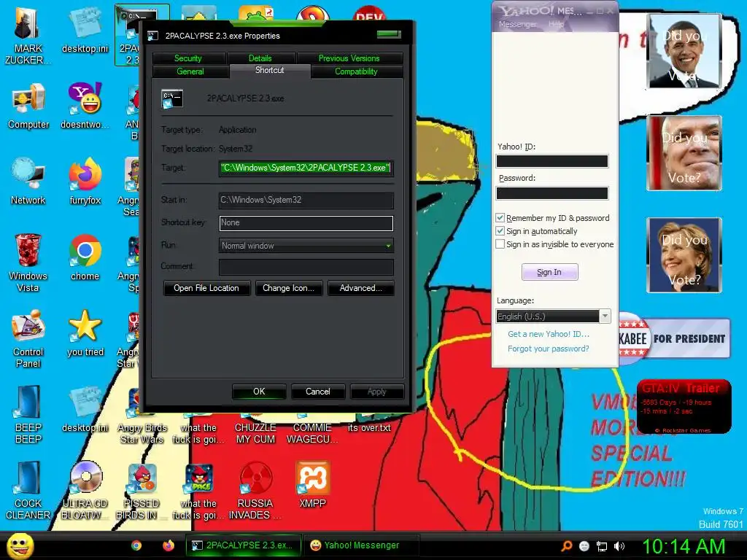
Task: Click the KABEE FOR PRESIDENT banner
Action: point(673,338)
